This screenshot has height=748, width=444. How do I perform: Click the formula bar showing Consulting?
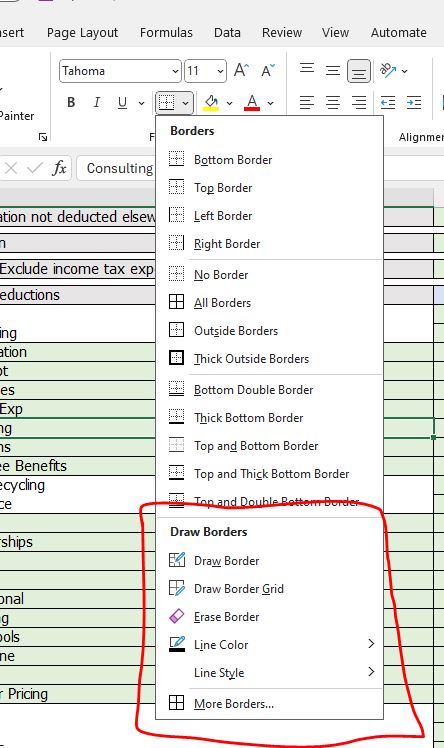[117, 168]
